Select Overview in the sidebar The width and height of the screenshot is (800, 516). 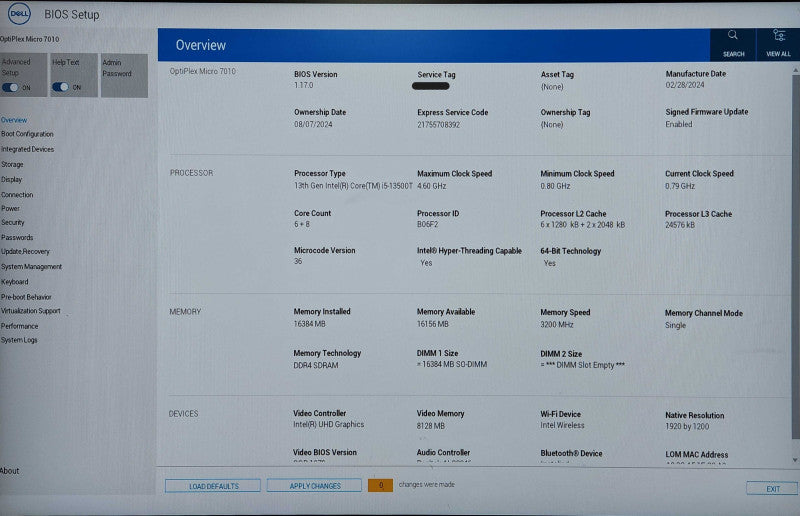[x=14, y=120]
